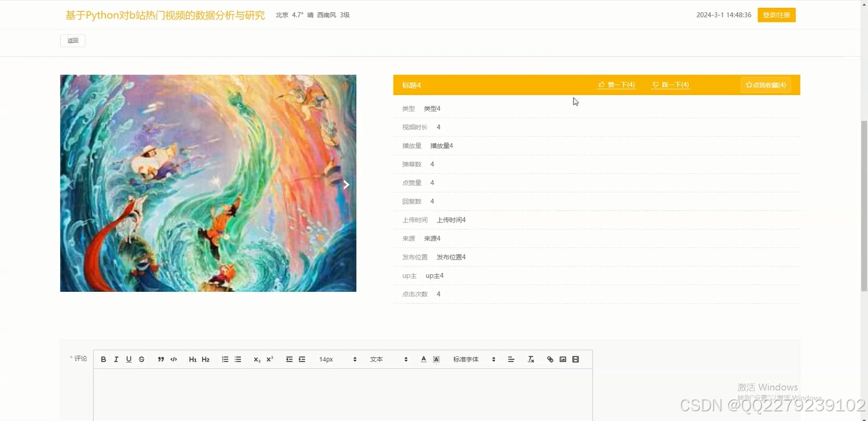The image size is (868, 421).
Task: Click the subscript icon in the toolbar
Action: click(x=257, y=359)
